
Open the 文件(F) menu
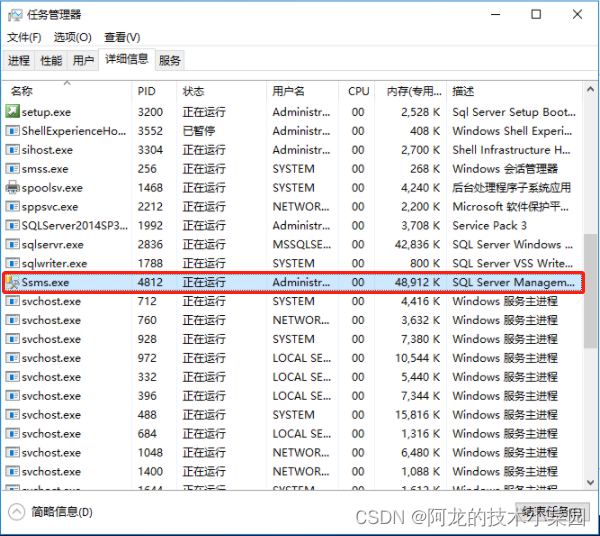point(24,37)
